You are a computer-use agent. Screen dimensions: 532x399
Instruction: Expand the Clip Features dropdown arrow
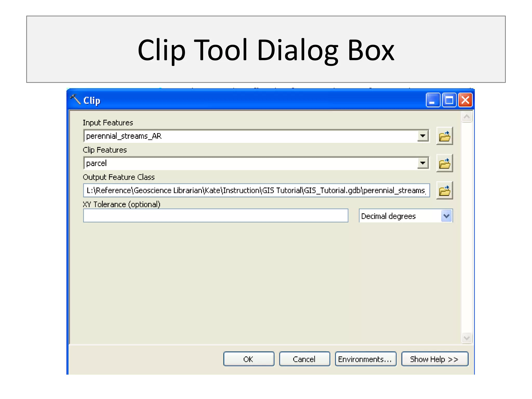pos(423,163)
